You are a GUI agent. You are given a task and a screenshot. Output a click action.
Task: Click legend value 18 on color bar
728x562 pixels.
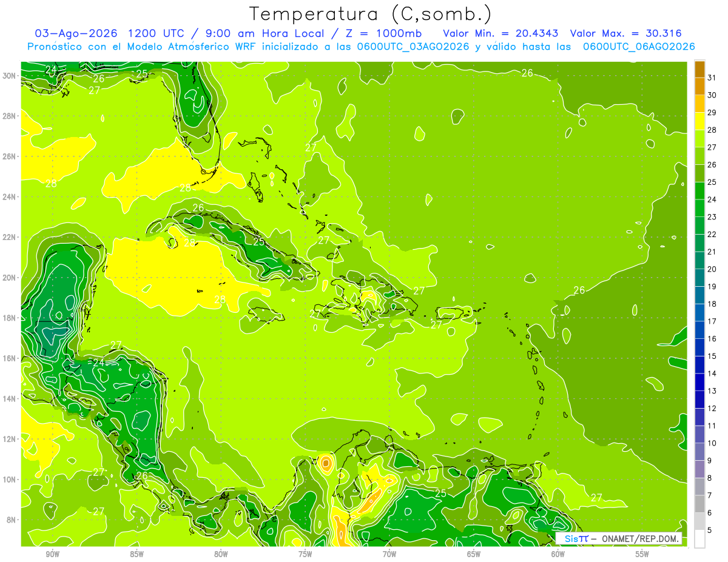tap(712, 304)
